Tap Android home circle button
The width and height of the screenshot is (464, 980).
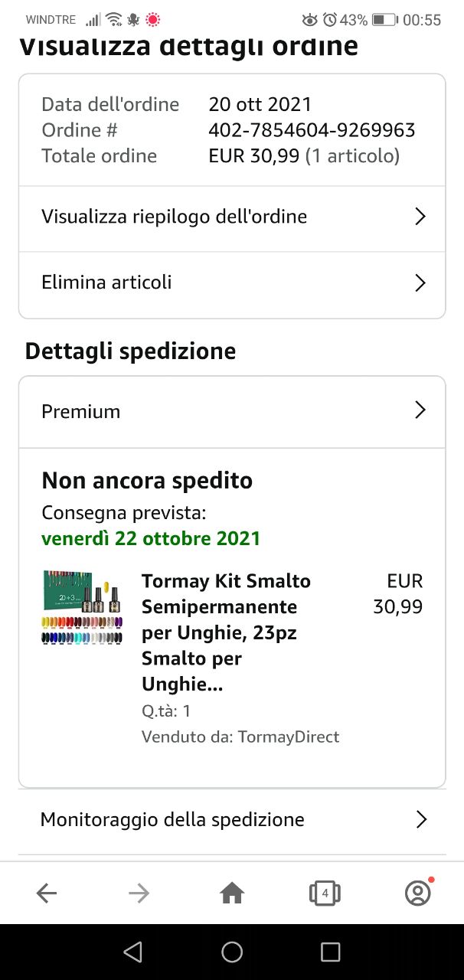(232, 952)
